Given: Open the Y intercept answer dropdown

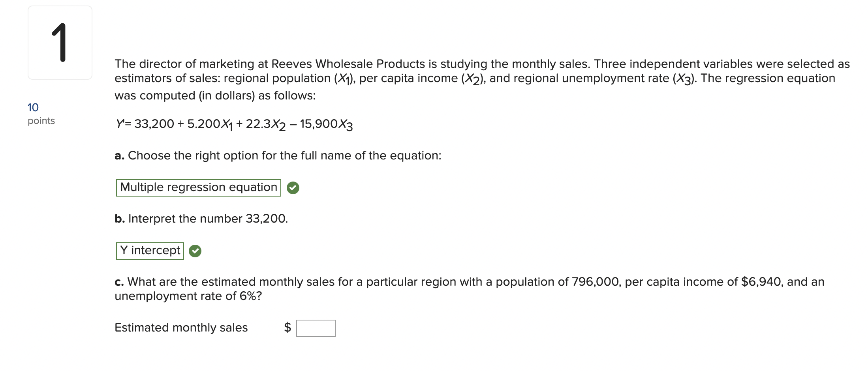Looking at the screenshot, I should pos(150,251).
